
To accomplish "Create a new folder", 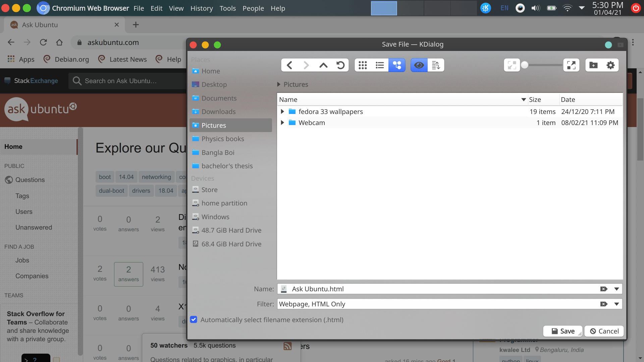I will click(594, 65).
